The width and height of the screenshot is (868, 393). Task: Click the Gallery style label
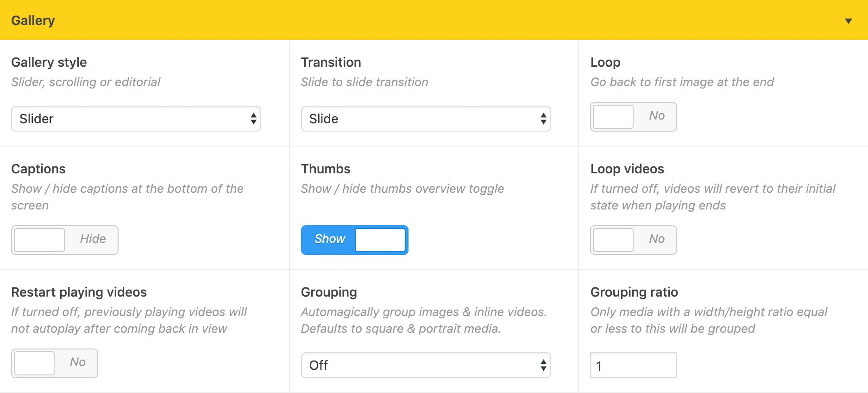[49, 62]
